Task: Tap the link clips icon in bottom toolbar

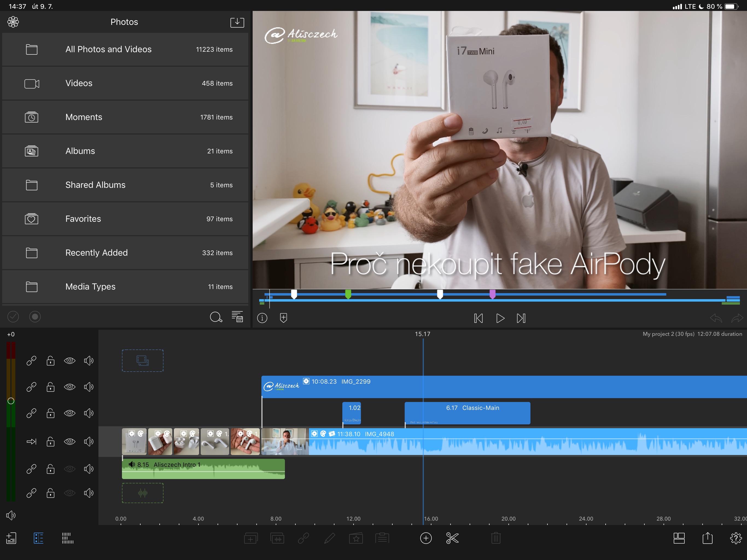Action: (x=303, y=538)
